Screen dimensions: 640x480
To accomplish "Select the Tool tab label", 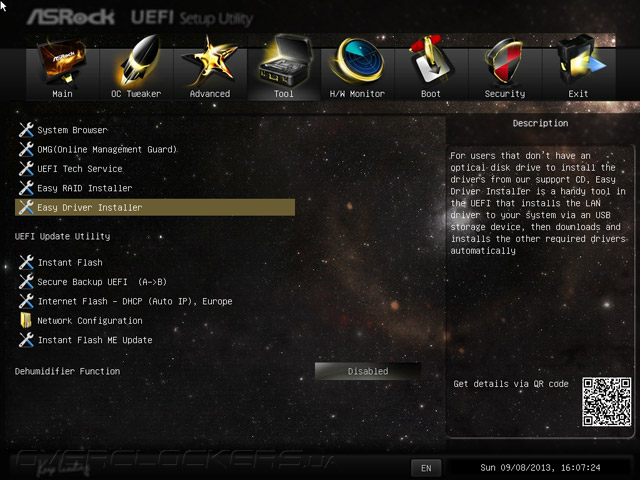I will (x=284, y=94).
